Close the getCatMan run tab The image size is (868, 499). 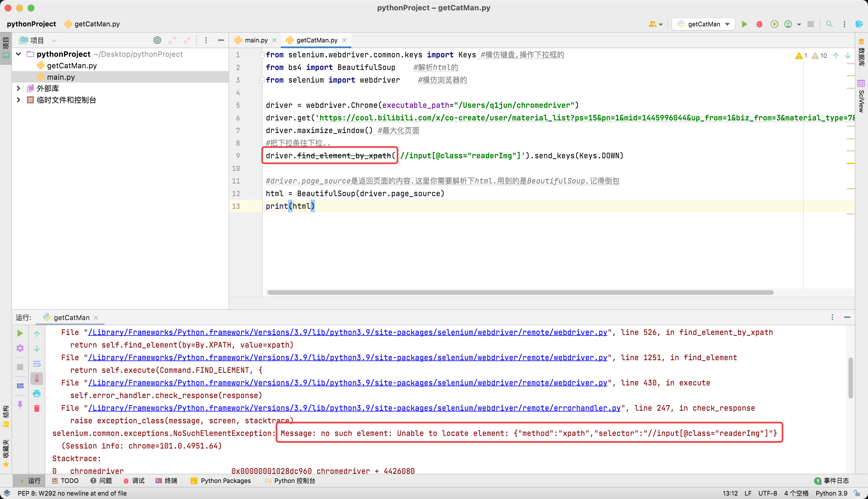point(96,317)
